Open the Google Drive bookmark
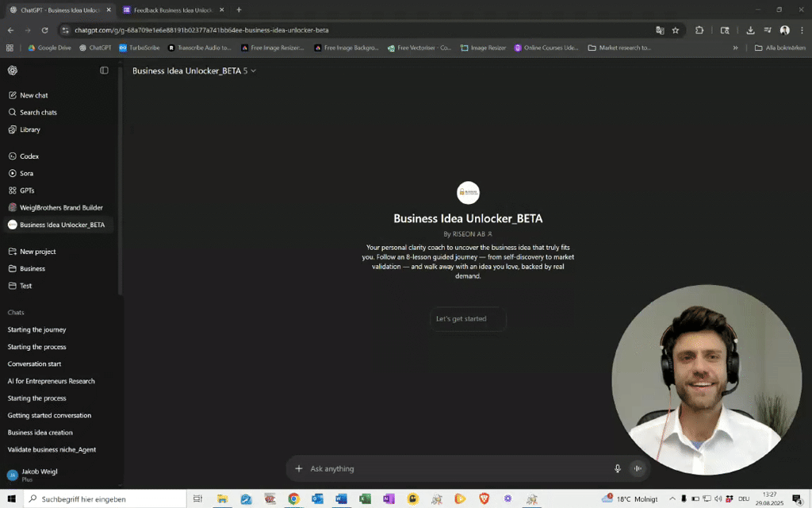812x508 pixels. (50, 48)
